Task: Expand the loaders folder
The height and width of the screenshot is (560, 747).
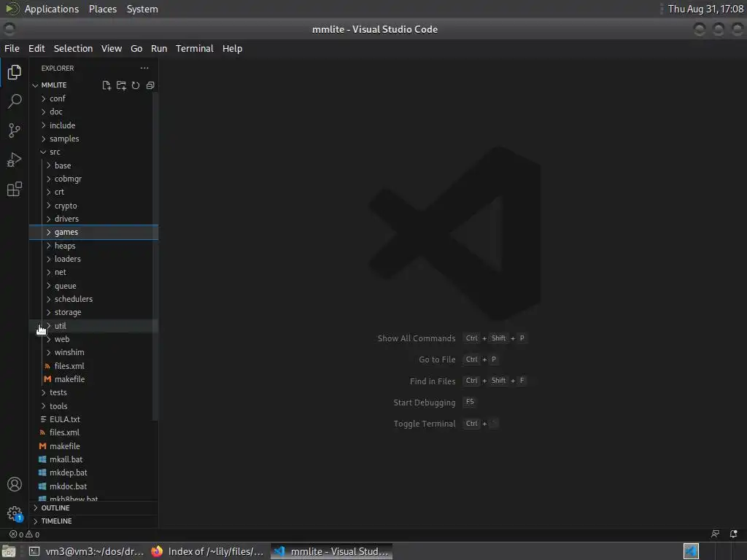Action: (x=93, y=259)
